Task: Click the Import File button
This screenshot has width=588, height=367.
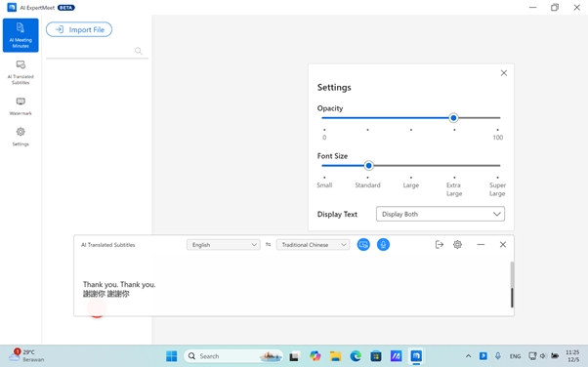Action: (79, 29)
